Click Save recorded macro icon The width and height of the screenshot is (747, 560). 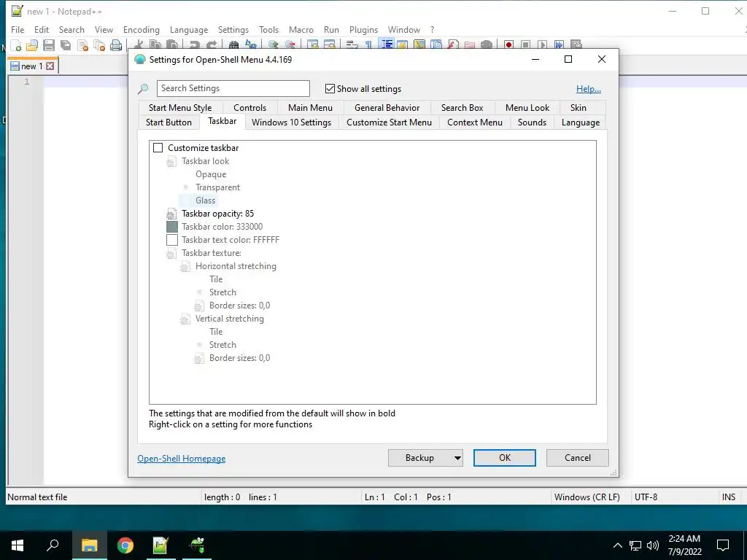pos(576,44)
